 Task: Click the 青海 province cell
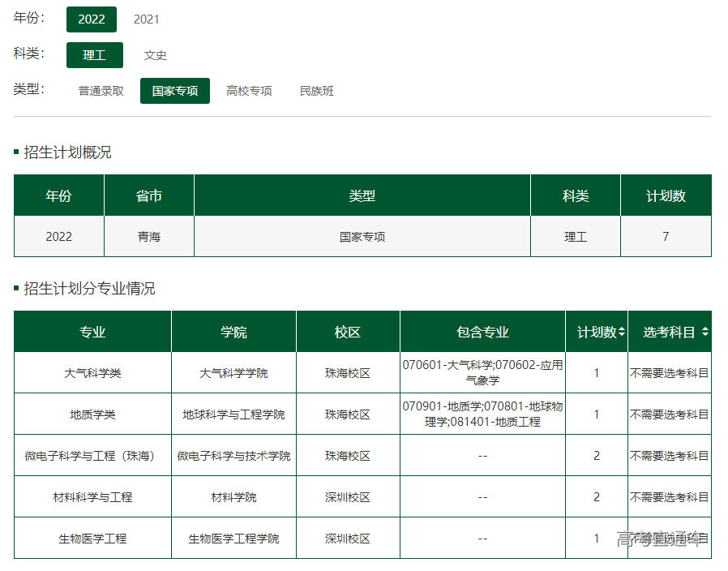tap(149, 237)
